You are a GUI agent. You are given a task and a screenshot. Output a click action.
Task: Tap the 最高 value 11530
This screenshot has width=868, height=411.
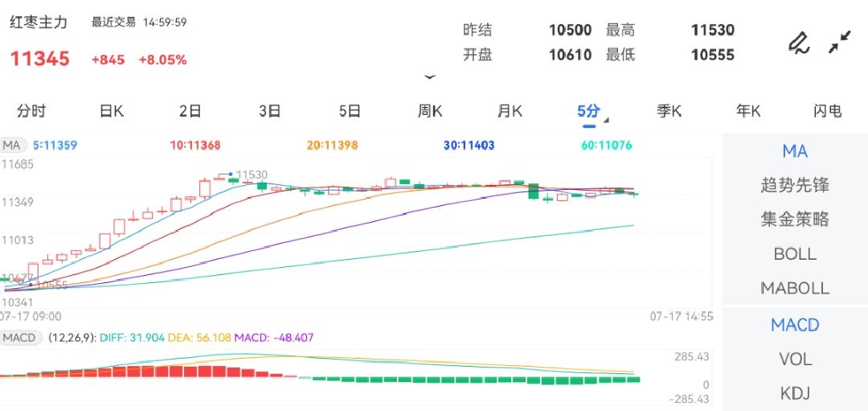712,30
